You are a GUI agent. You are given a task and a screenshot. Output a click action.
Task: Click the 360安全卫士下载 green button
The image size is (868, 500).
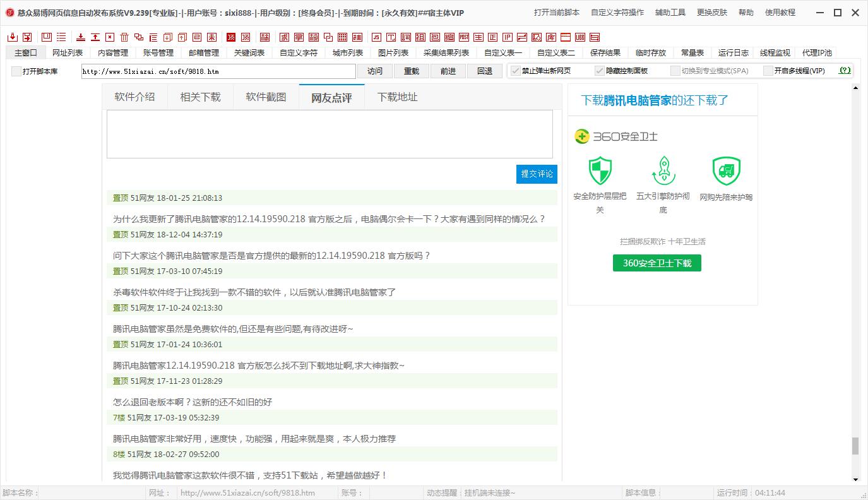click(657, 263)
